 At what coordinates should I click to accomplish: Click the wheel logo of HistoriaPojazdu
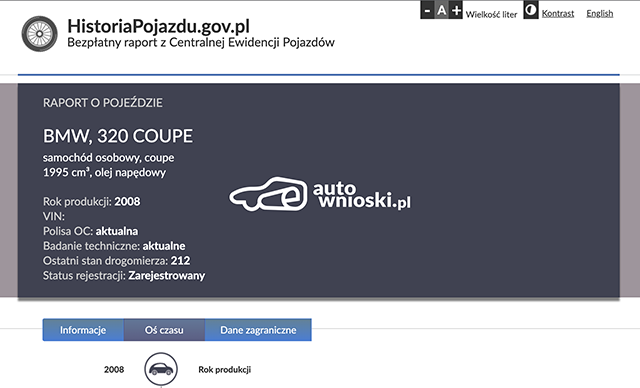pos(40,34)
